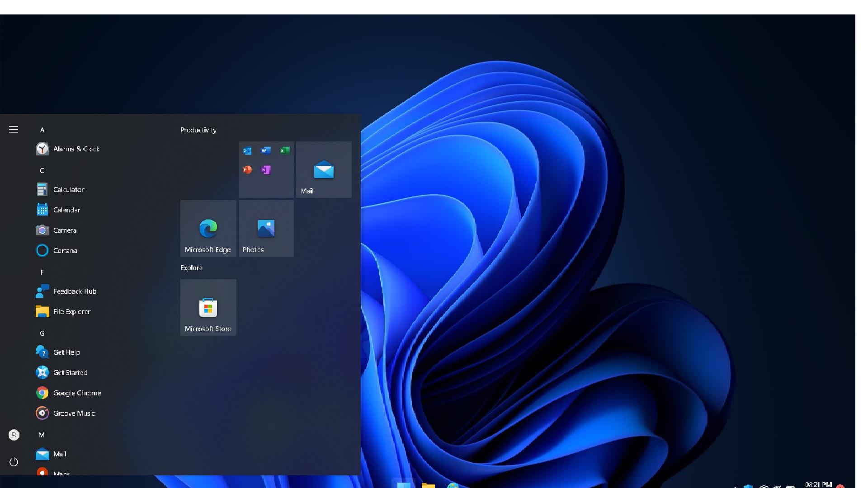Open the Power options button
Screen dimensions: 868x488
point(14,462)
